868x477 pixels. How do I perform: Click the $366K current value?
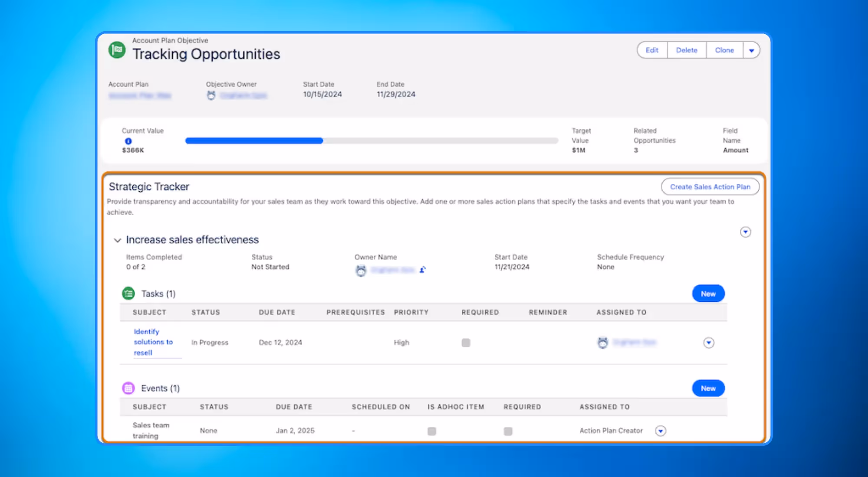133,150
